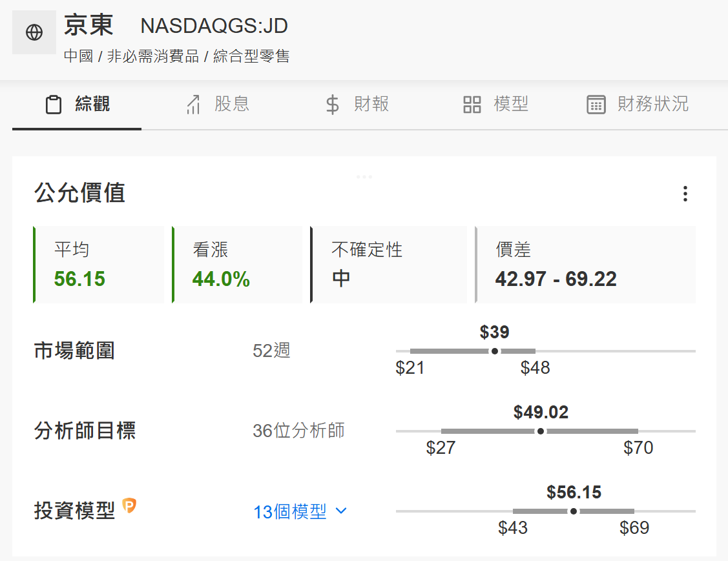Click the 平均 56.15 value card
The image size is (728, 561).
click(99, 265)
